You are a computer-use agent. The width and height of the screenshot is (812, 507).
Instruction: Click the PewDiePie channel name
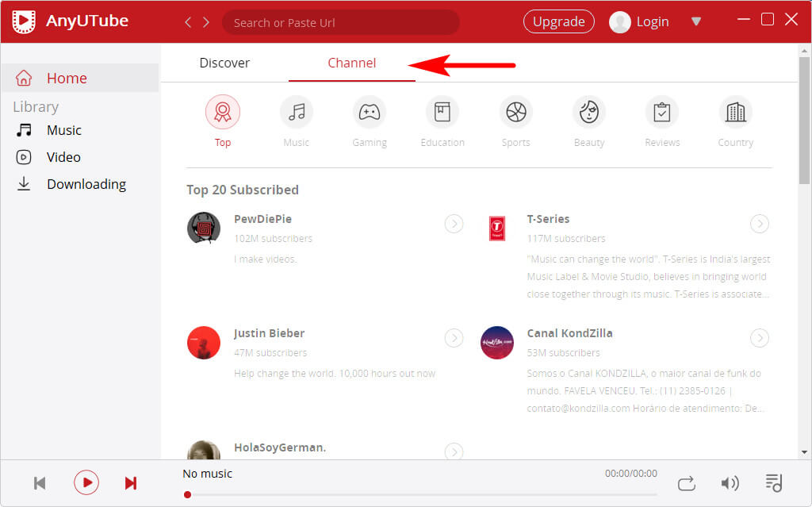coord(262,219)
